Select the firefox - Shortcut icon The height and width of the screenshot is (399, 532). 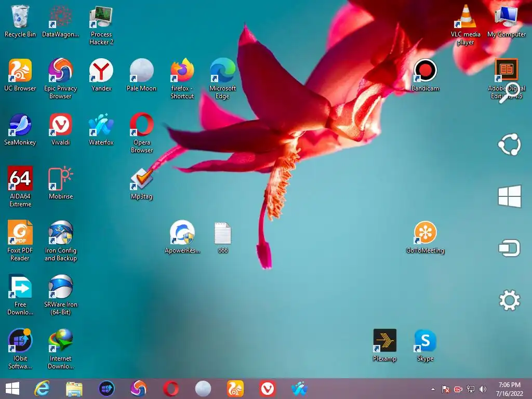(182, 79)
